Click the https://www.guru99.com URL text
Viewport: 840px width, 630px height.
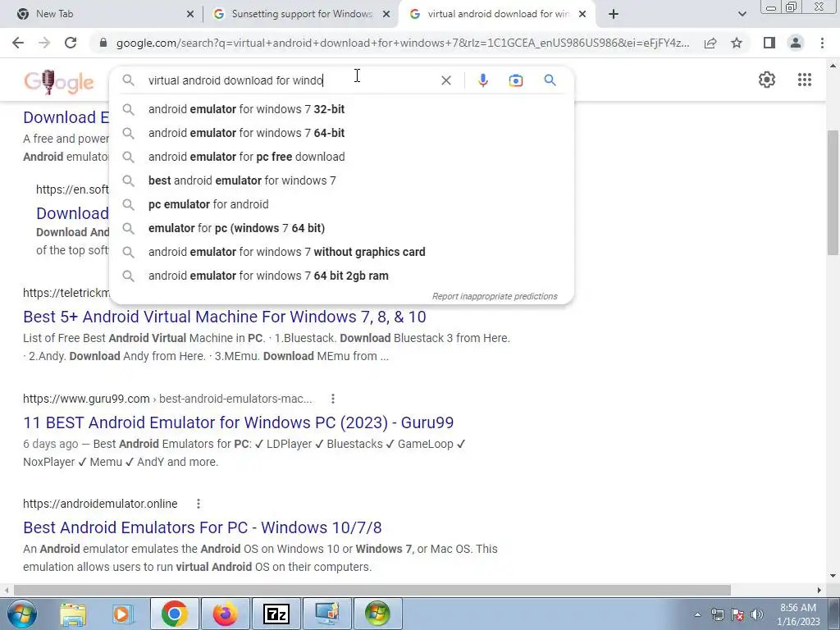pos(86,399)
